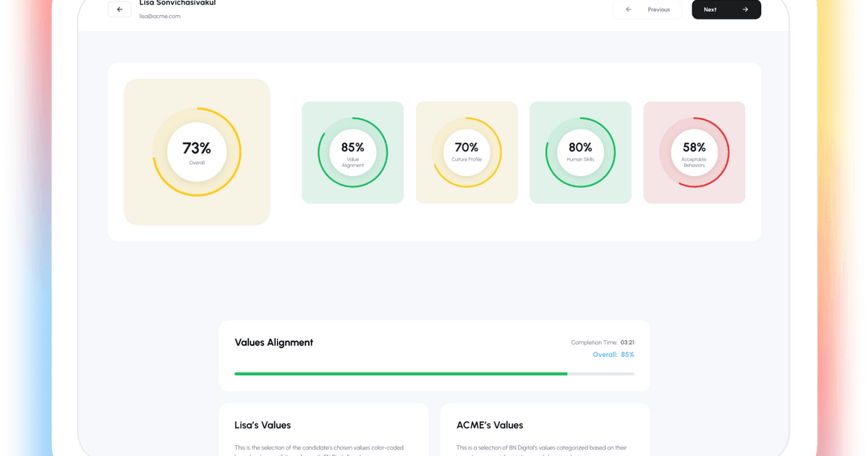Open the Lisa's Values panel heading
The height and width of the screenshot is (456, 868).
click(x=263, y=425)
